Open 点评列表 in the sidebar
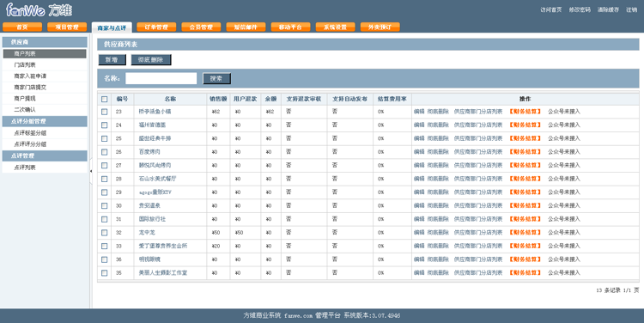 (45, 168)
